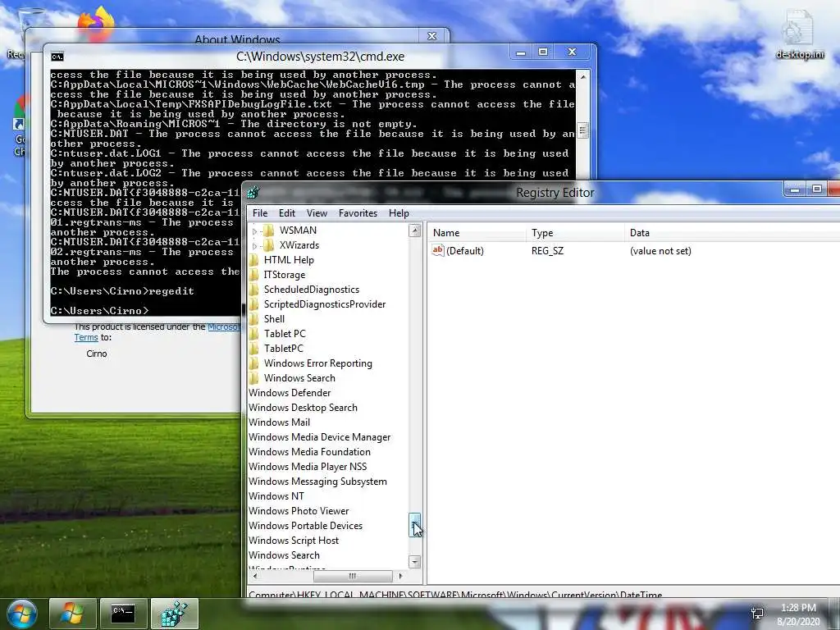This screenshot has width=840, height=630.
Task: Click the HTML Help folder icon
Action: [253, 260]
